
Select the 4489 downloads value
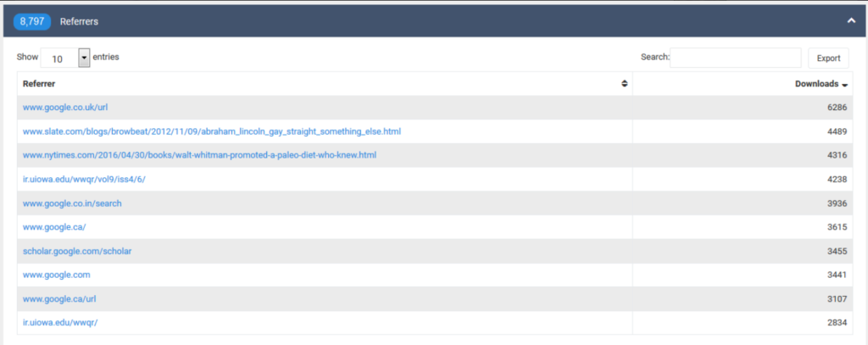tap(837, 131)
